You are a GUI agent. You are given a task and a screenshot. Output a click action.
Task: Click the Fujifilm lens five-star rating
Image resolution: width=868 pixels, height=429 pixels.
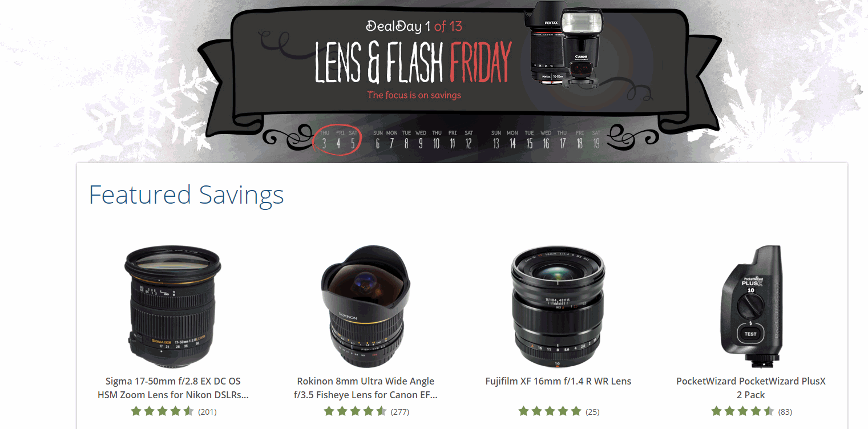pyautogui.click(x=550, y=411)
